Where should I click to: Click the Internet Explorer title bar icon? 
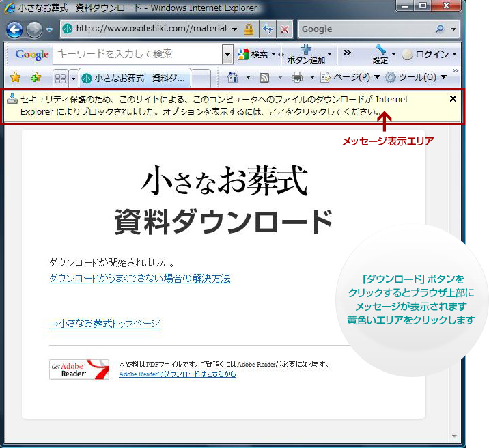pyautogui.click(x=10, y=8)
